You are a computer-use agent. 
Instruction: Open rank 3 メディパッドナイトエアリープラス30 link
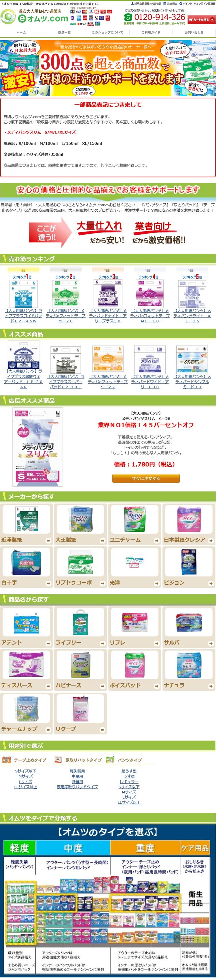[x=108, y=316]
